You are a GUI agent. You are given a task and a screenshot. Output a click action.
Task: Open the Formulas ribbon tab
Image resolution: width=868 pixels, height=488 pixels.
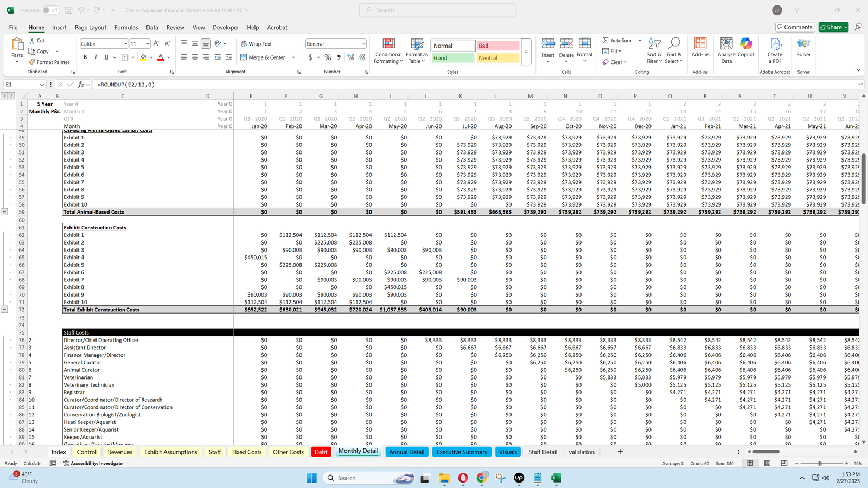[126, 28]
